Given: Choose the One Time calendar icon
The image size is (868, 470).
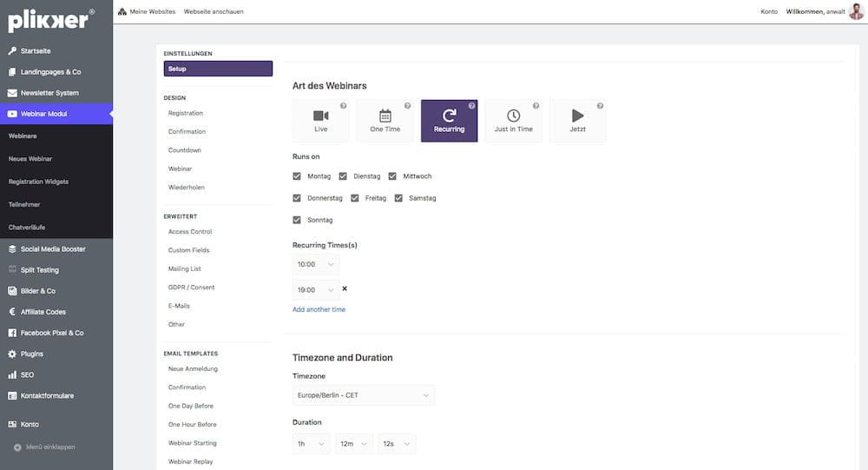Looking at the screenshot, I should coord(385,116).
